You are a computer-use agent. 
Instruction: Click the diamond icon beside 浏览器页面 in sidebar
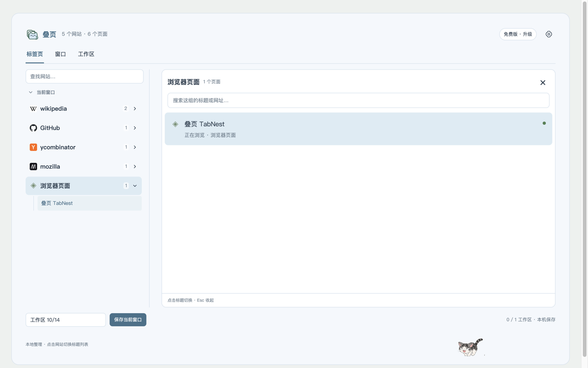coord(33,186)
